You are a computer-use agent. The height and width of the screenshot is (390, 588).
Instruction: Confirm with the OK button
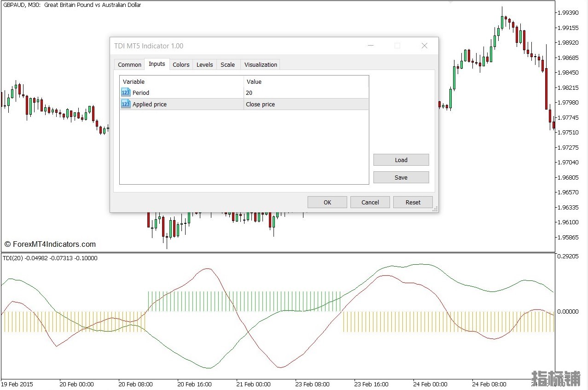pyautogui.click(x=327, y=202)
